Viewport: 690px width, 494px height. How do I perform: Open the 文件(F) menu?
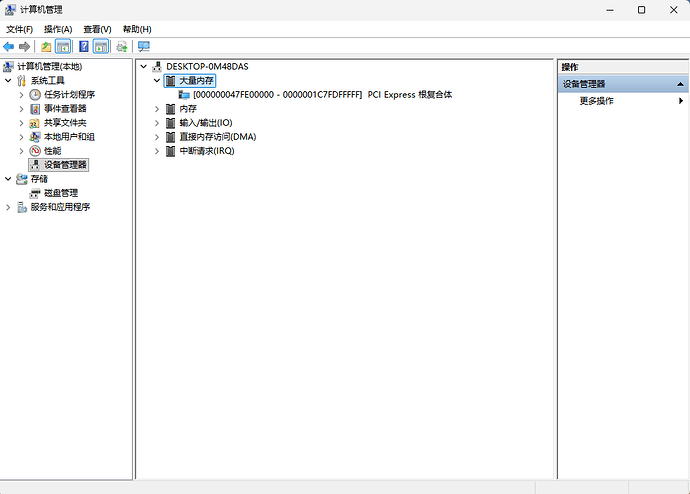pyautogui.click(x=19, y=29)
